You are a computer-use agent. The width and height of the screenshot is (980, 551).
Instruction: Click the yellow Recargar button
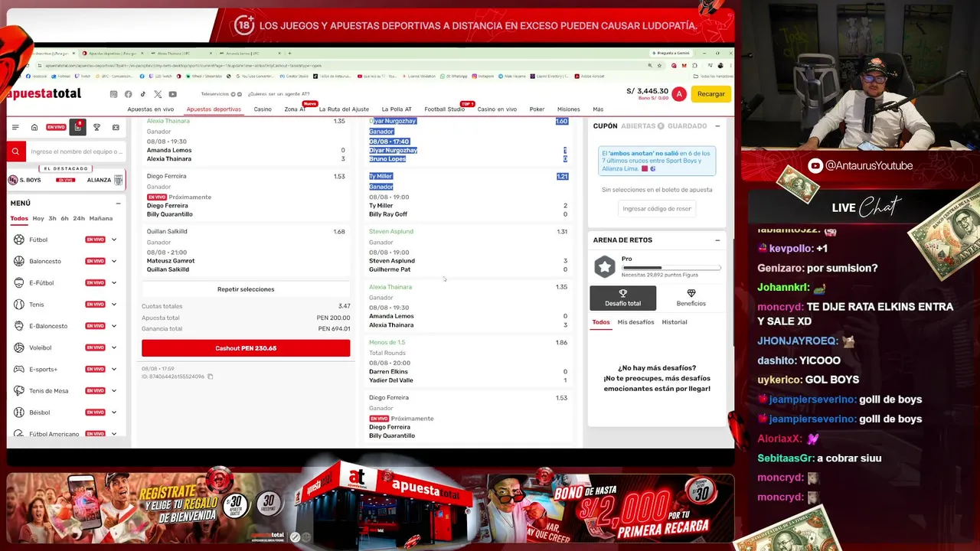tap(711, 94)
